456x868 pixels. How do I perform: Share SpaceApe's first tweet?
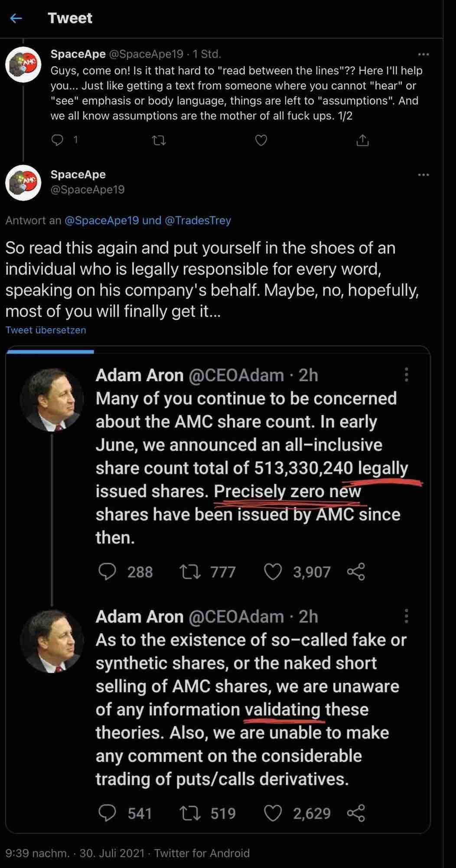click(x=362, y=140)
